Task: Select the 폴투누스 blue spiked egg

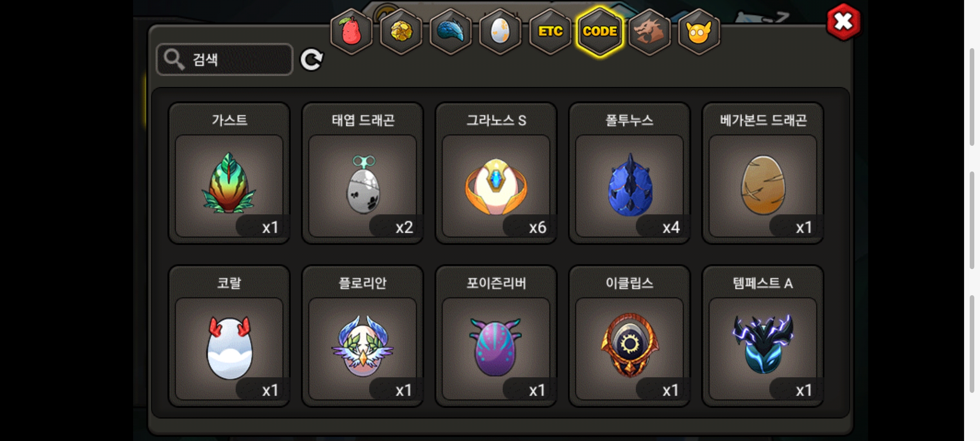Action: pyautogui.click(x=629, y=173)
